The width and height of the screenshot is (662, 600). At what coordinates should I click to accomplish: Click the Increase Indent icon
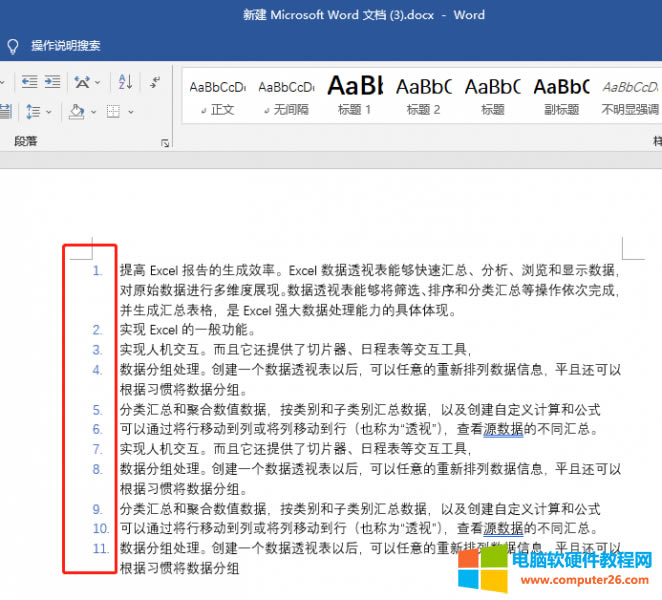click(x=51, y=82)
